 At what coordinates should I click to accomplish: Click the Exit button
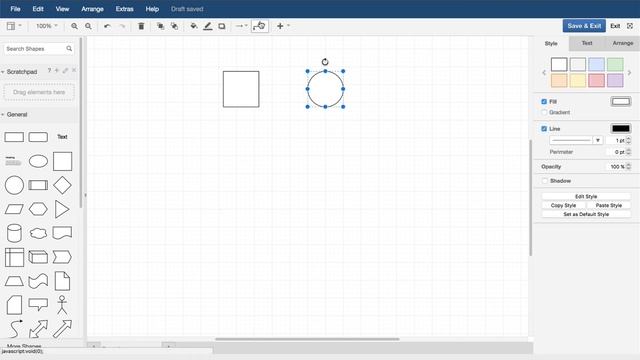(615, 26)
